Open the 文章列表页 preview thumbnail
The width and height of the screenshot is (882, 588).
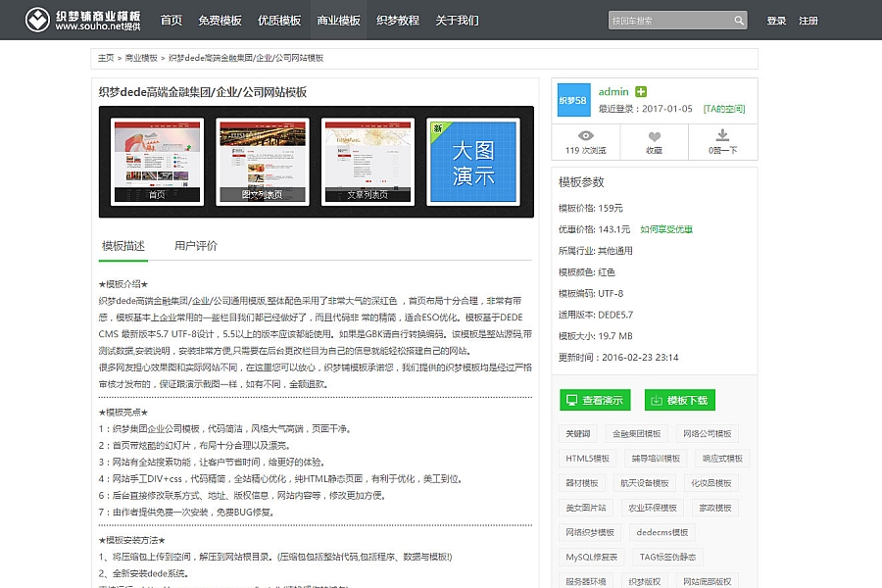pyautogui.click(x=367, y=162)
